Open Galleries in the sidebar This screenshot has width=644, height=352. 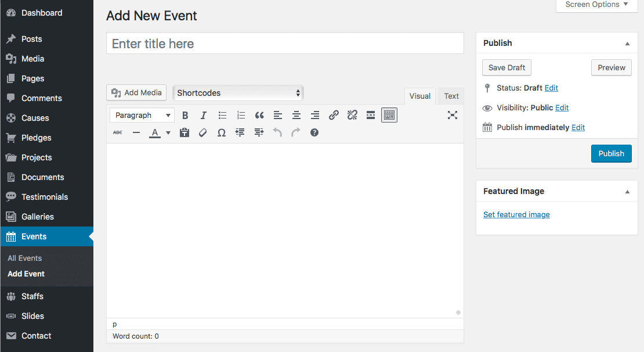pos(47,217)
